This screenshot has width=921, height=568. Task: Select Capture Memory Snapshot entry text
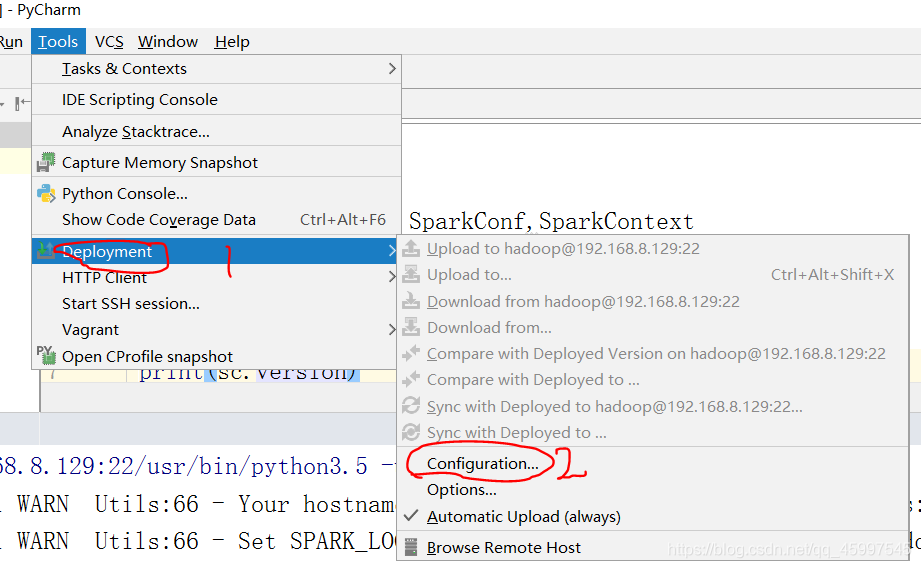[160, 163]
